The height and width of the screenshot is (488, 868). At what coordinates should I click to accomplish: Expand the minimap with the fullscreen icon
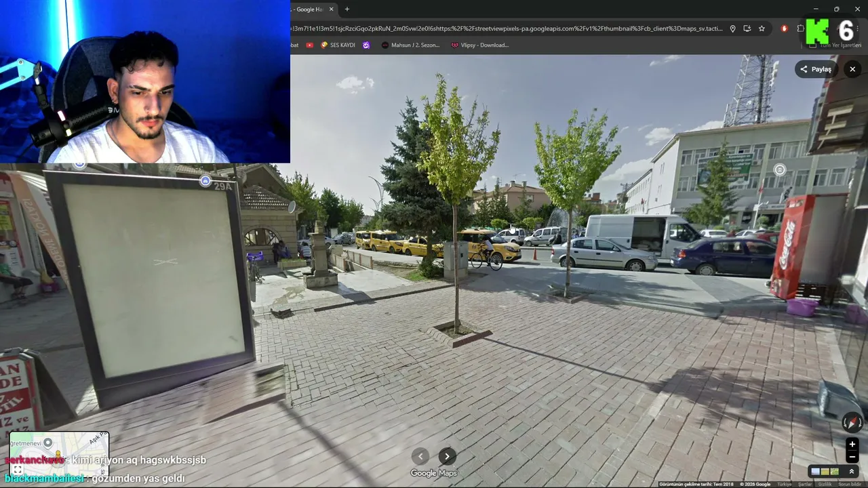[x=18, y=468]
